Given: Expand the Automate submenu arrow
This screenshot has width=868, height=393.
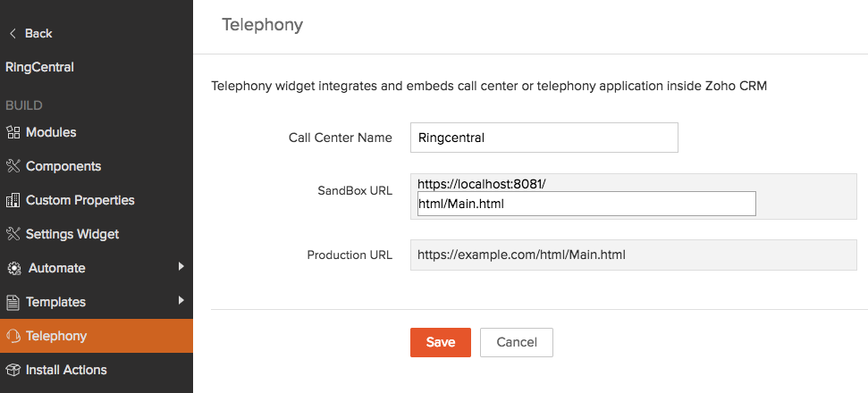Looking at the screenshot, I should pyautogui.click(x=181, y=266).
